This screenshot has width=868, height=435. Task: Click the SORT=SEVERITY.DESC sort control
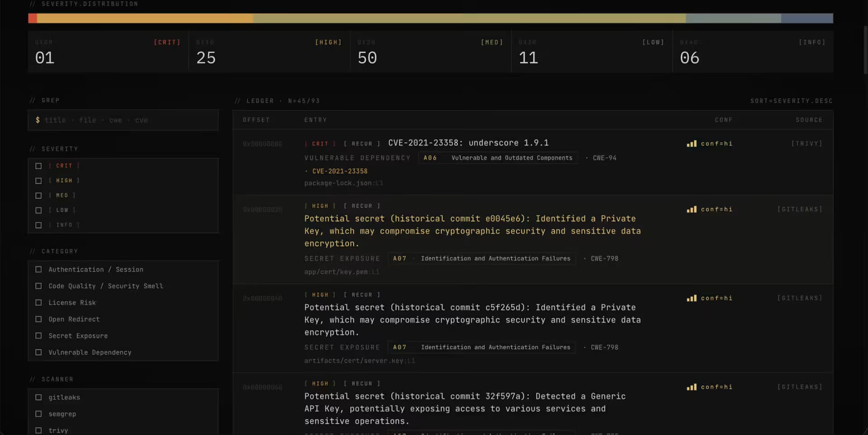[x=791, y=101]
